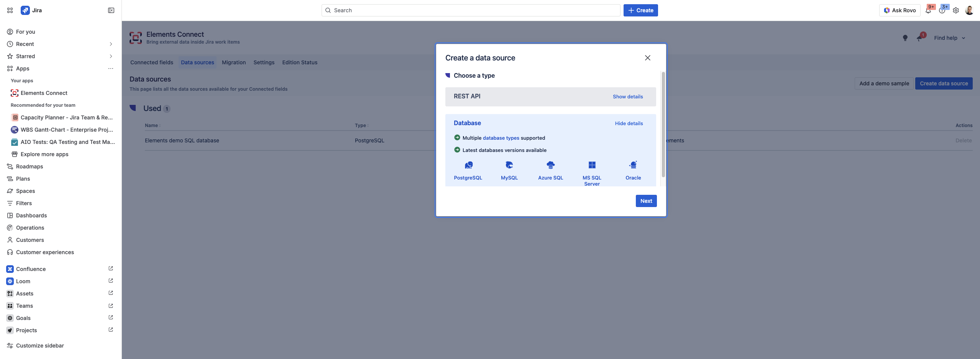The height and width of the screenshot is (359, 980).
Task: Open Confluence external link icon
Action: [x=111, y=269]
